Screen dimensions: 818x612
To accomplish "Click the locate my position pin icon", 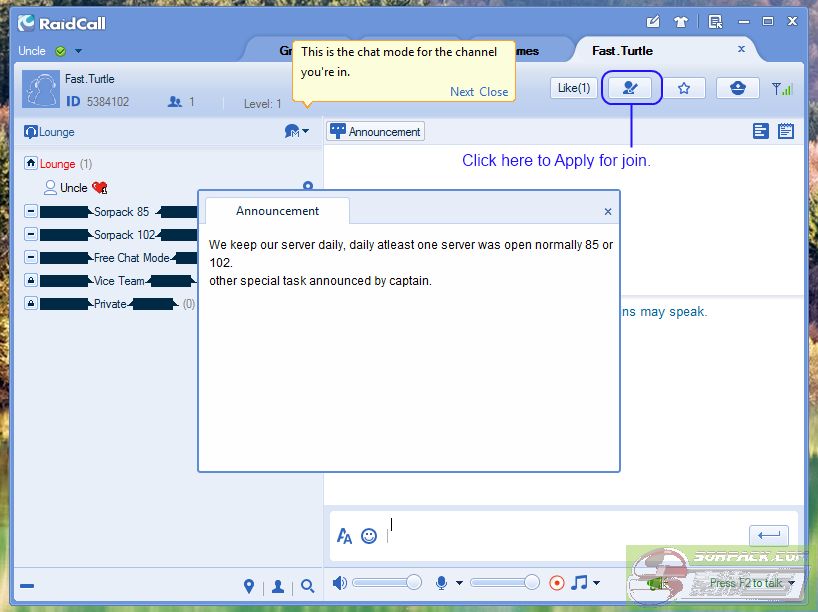I will 249,586.
